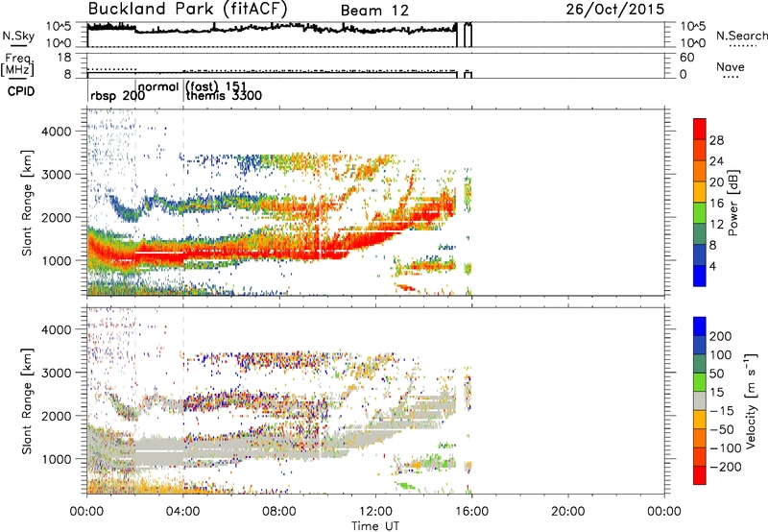Pick the gray -15 to 15 Velocity color segment
The width and height of the screenshot is (768, 532).
tap(700, 401)
